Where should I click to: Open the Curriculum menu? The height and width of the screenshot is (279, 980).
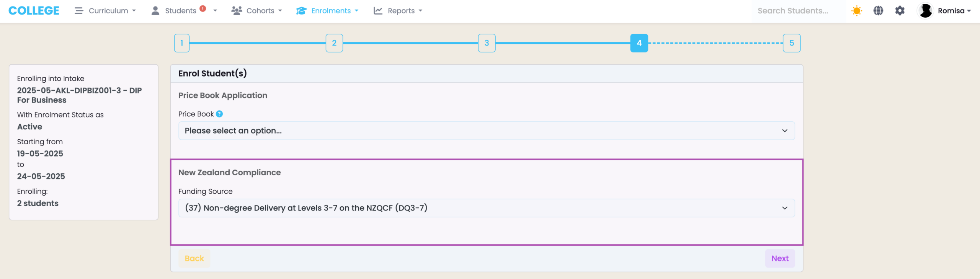point(105,11)
